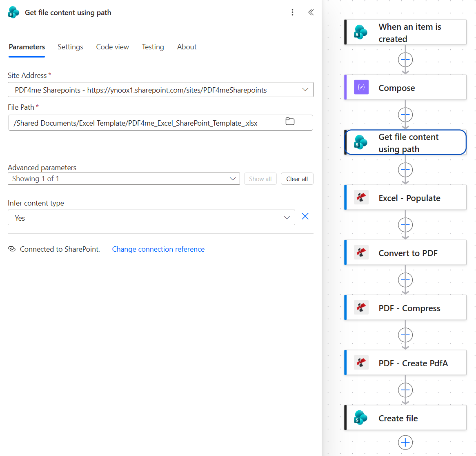The image size is (476, 456).
Task: Select the Convert to PDF action card
Action: tap(405, 252)
